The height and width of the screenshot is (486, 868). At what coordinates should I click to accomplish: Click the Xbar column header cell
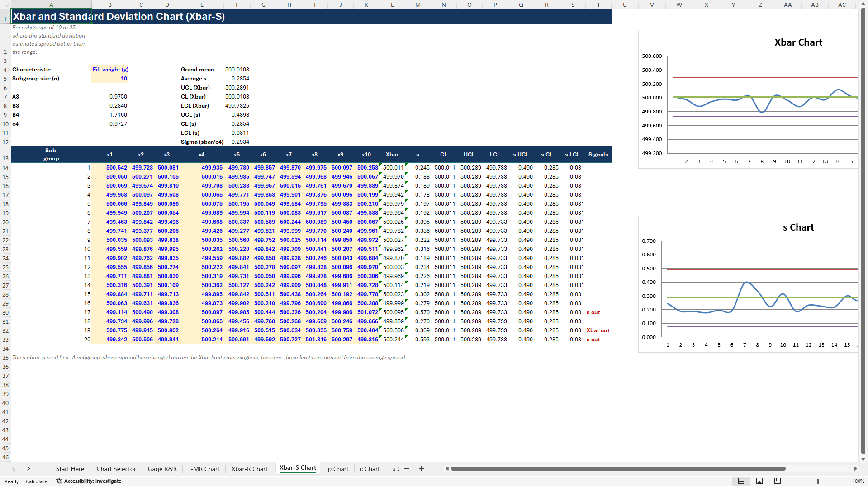[x=392, y=155]
